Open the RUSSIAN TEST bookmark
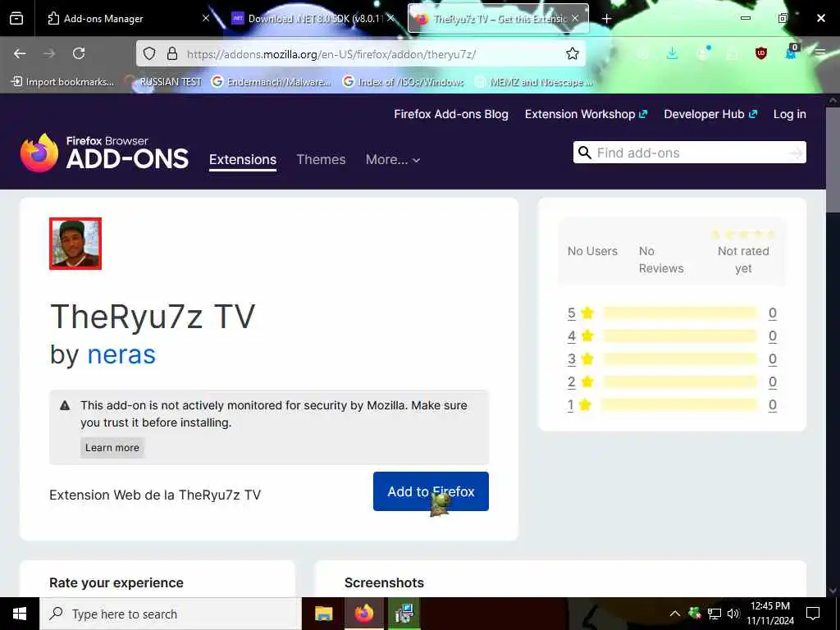 tap(163, 82)
